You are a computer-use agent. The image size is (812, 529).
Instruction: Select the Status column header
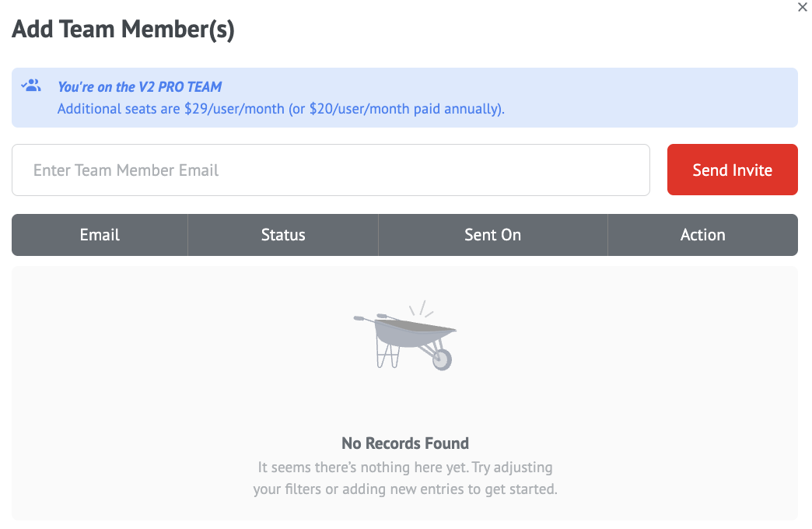coord(283,235)
